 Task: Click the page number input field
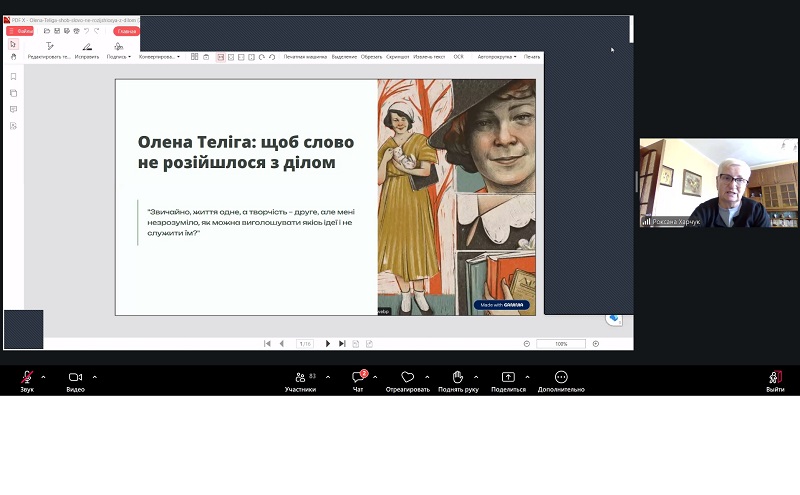305,344
